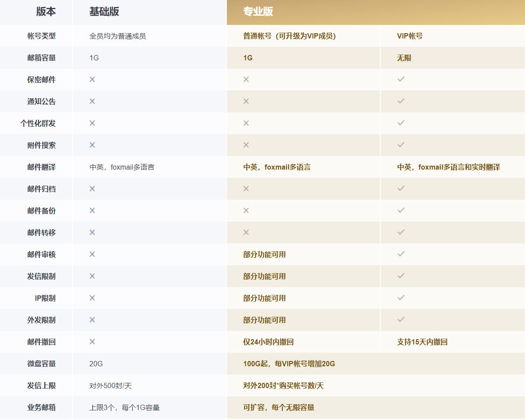Click the 基础版 cross icon for 附件搜索
Viewport: 525px width, 420px height.
(92, 145)
